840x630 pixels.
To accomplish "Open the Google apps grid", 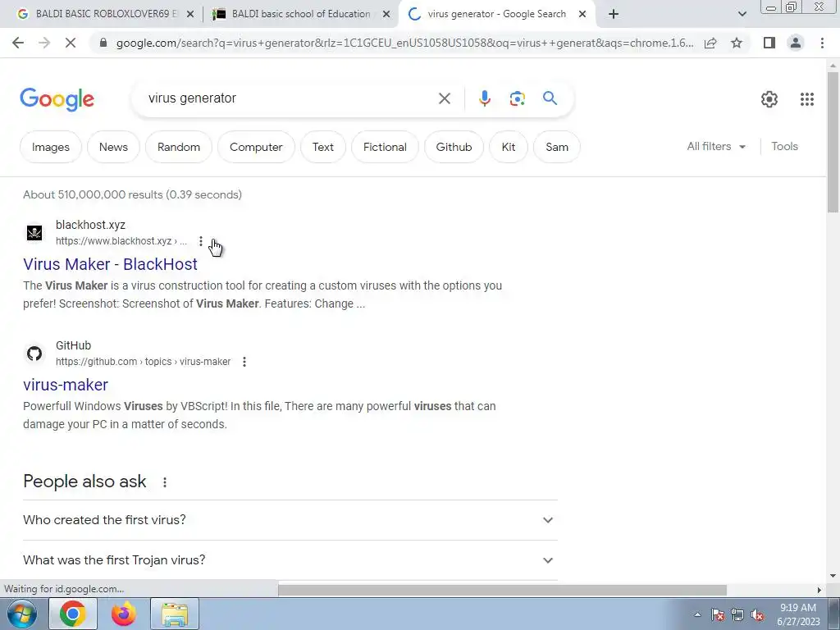I will (x=807, y=99).
